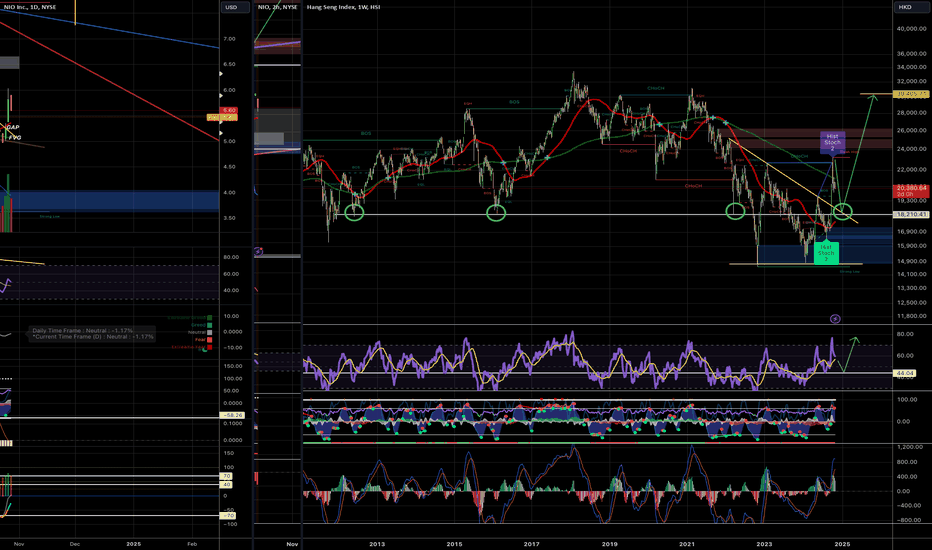This screenshot has height=550, width=932.
Task: Click the 70 level label on NIO oscillator
Action: (226, 476)
